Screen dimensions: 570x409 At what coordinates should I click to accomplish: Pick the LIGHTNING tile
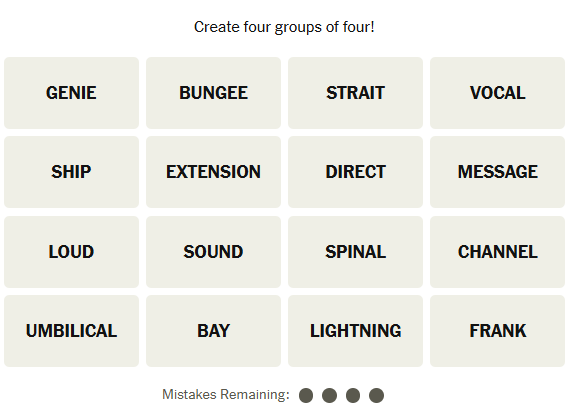coord(356,331)
